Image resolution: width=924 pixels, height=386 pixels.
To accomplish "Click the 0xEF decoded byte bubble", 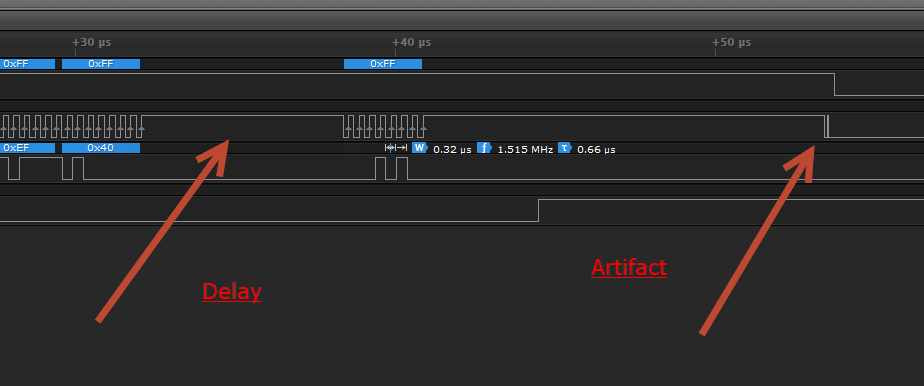I will point(27,147).
